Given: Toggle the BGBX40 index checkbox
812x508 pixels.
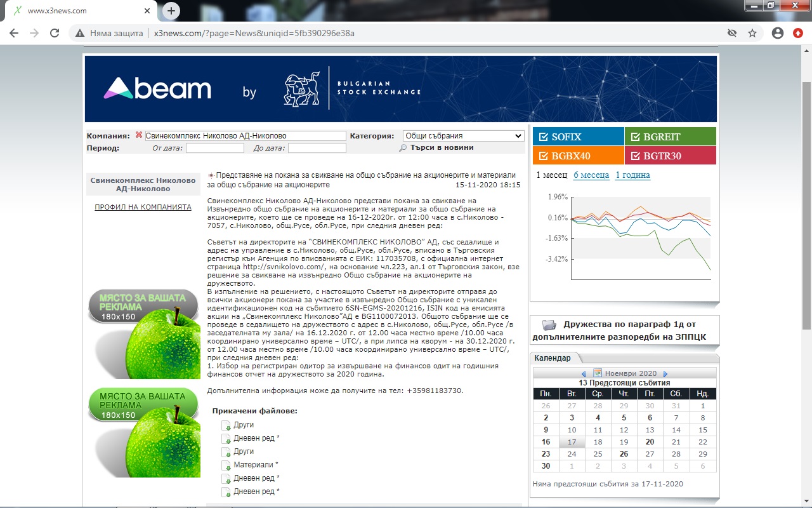Looking at the screenshot, I should [x=544, y=156].
